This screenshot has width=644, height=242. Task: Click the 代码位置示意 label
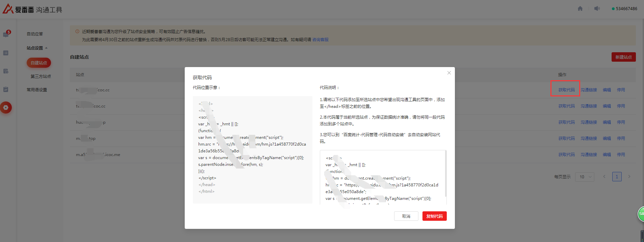tap(207, 88)
